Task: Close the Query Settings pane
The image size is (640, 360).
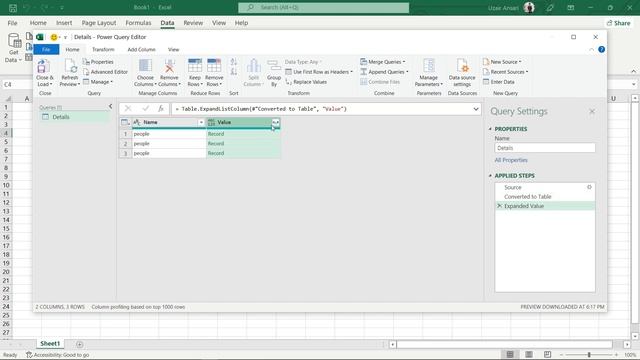Action: [592, 111]
